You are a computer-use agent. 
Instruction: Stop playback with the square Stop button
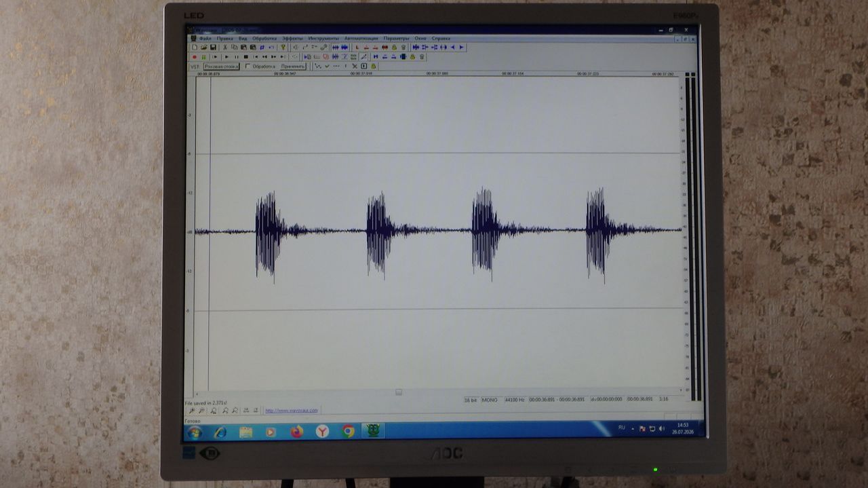pyautogui.click(x=246, y=57)
